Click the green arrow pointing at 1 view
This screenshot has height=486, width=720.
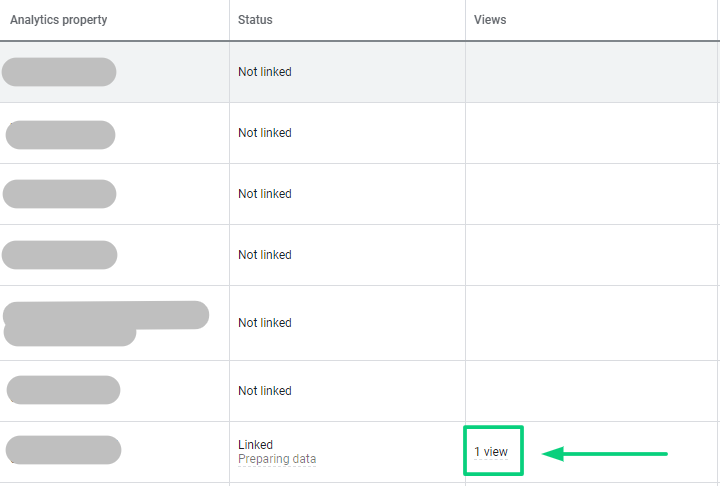605,454
